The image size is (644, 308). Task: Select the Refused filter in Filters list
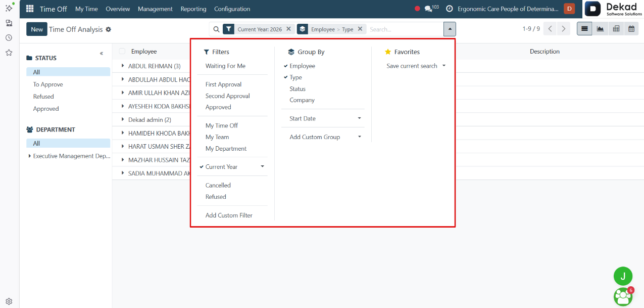pos(216,197)
